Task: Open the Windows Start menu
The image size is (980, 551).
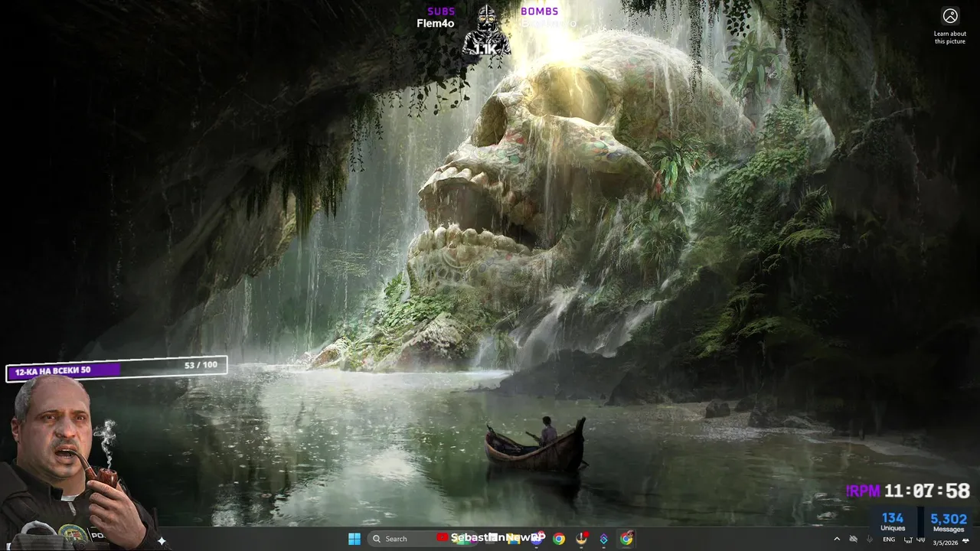Action: 354,539
